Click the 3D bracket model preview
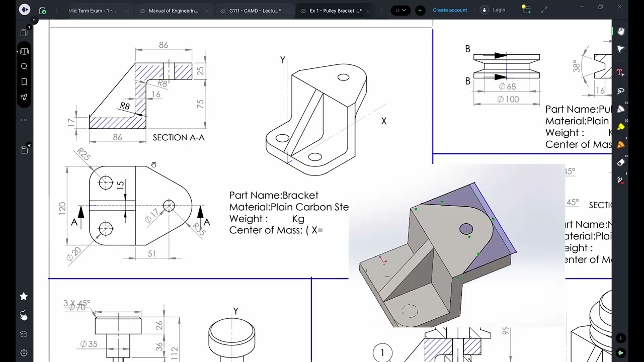644x362 pixels. (457, 245)
